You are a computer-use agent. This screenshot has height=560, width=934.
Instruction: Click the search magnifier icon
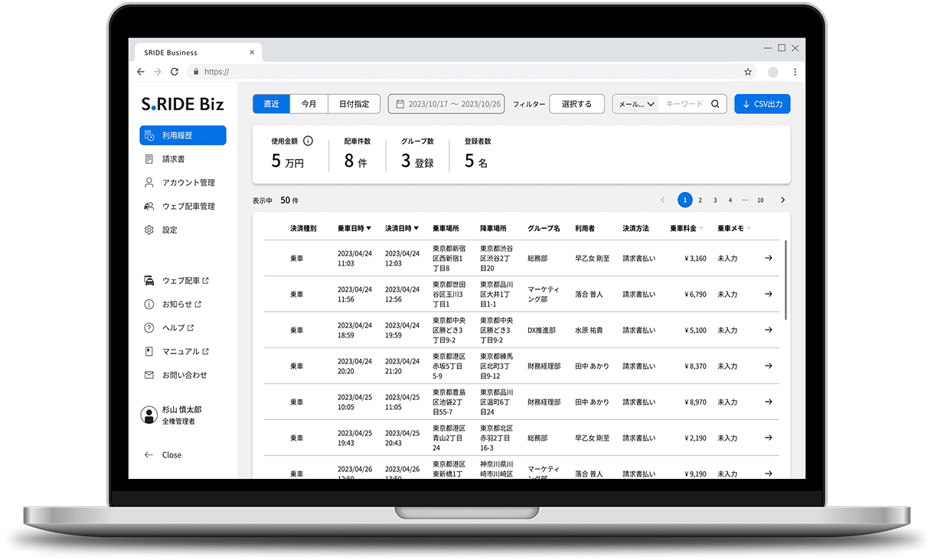point(715,104)
